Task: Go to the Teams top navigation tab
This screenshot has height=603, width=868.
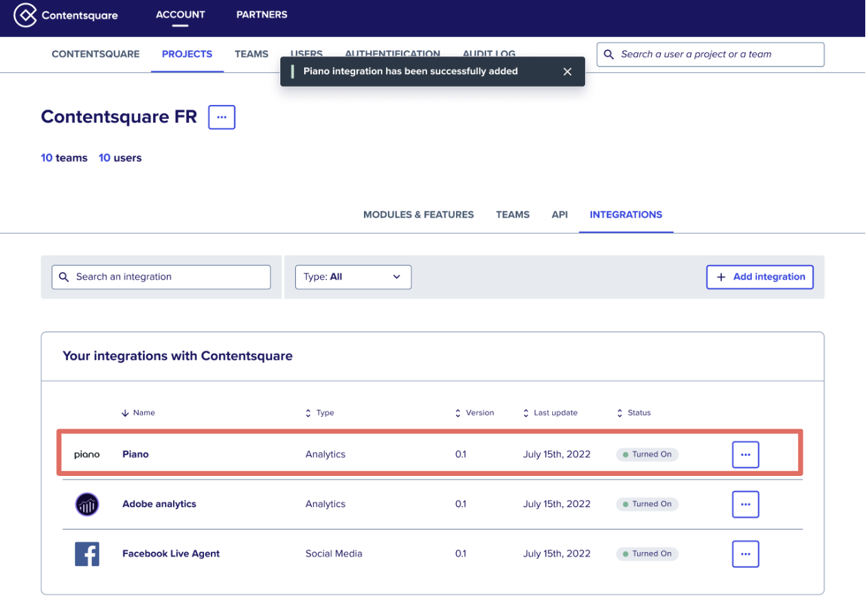Action: click(x=251, y=54)
